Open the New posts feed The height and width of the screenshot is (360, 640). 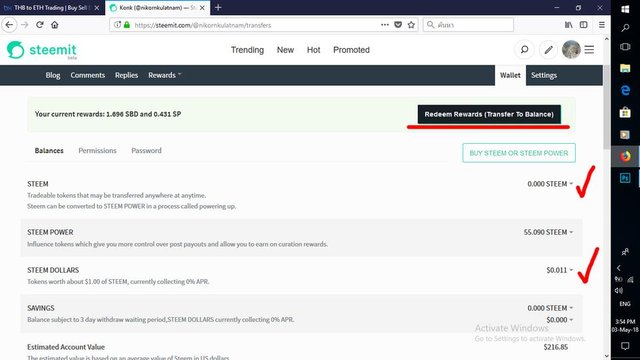285,50
